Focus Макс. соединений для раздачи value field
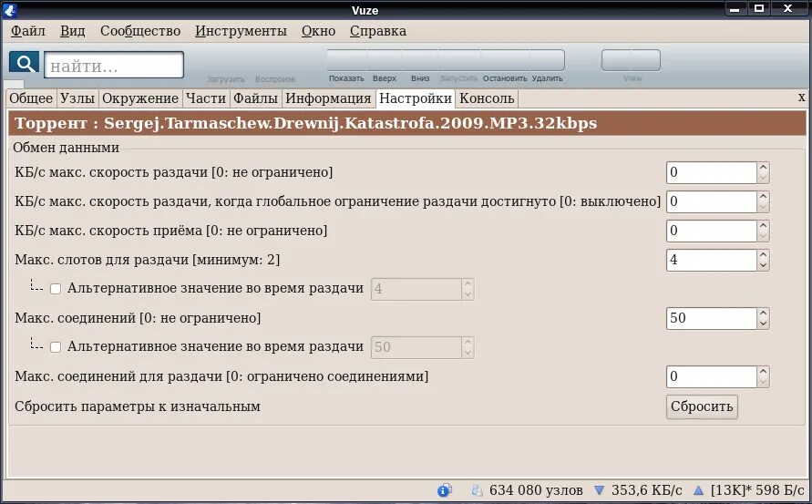 711,376
